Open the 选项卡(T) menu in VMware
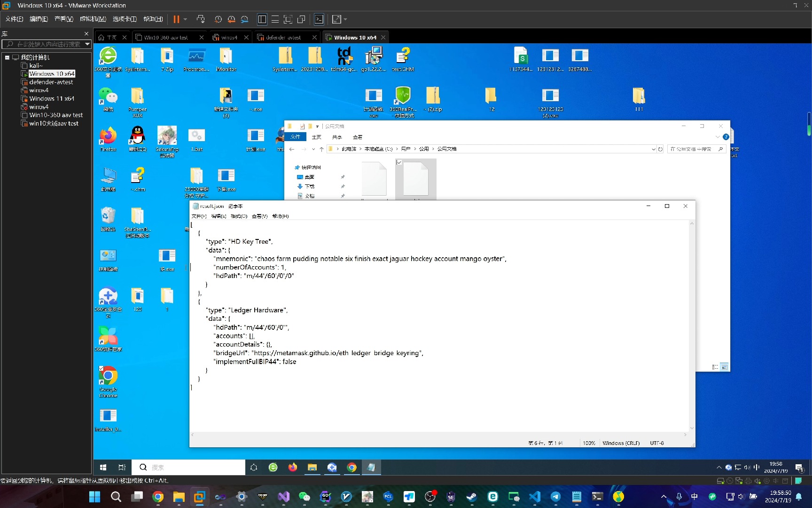Viewport: 812px width, 508px height. 125,19
